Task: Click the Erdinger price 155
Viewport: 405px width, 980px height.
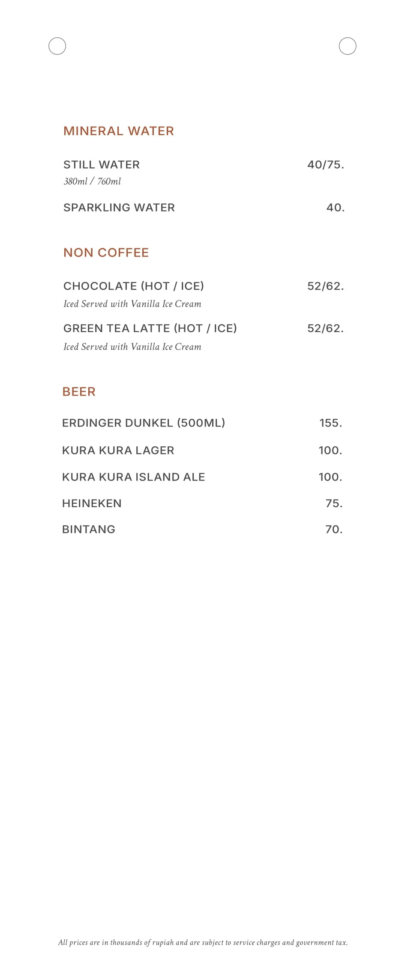Action: pyautogui.click(x=331, y=423)
